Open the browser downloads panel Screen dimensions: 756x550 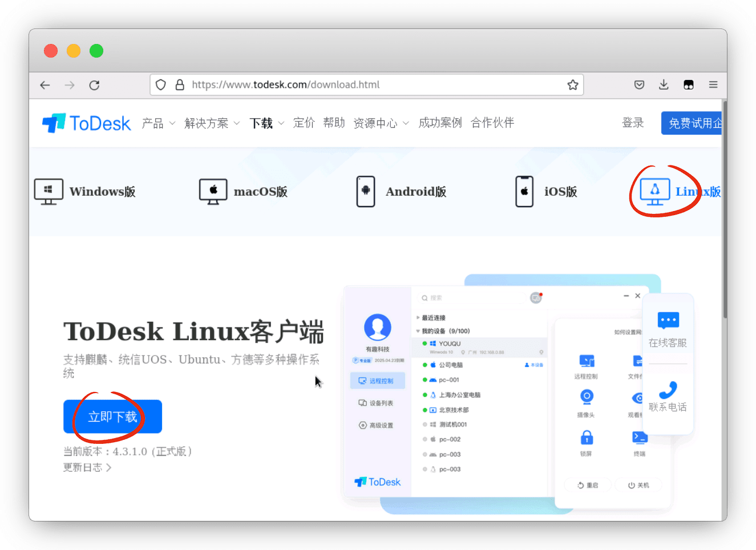click(664, 85)
